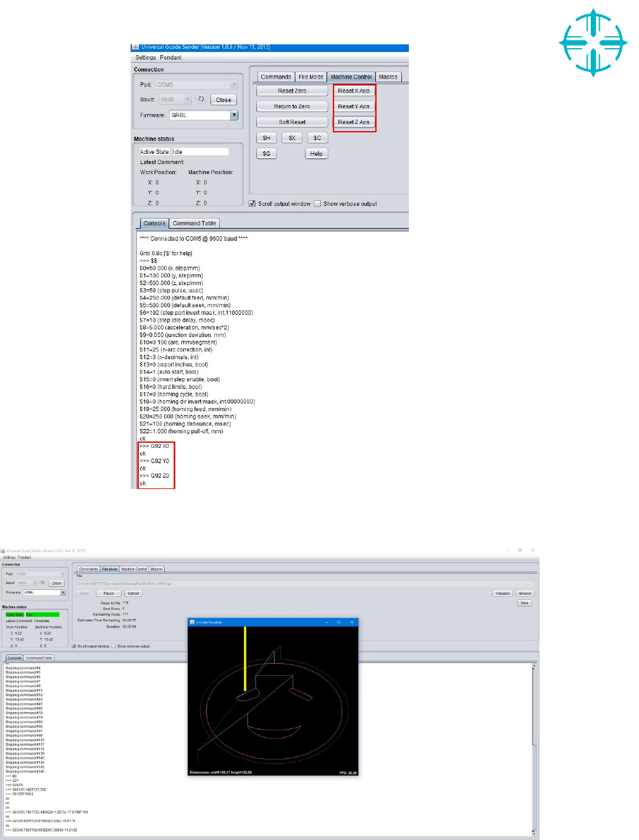Send the $H homing command button
The image size is (639, 840).
pos(266,137)
